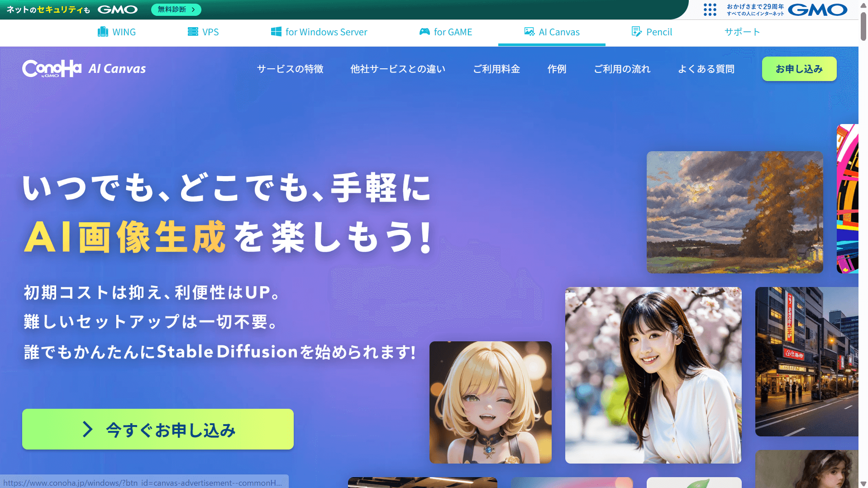
Task: Click the 今すぐお申し込み signup button
Action: pyautogui.click(x=158, y=429)
